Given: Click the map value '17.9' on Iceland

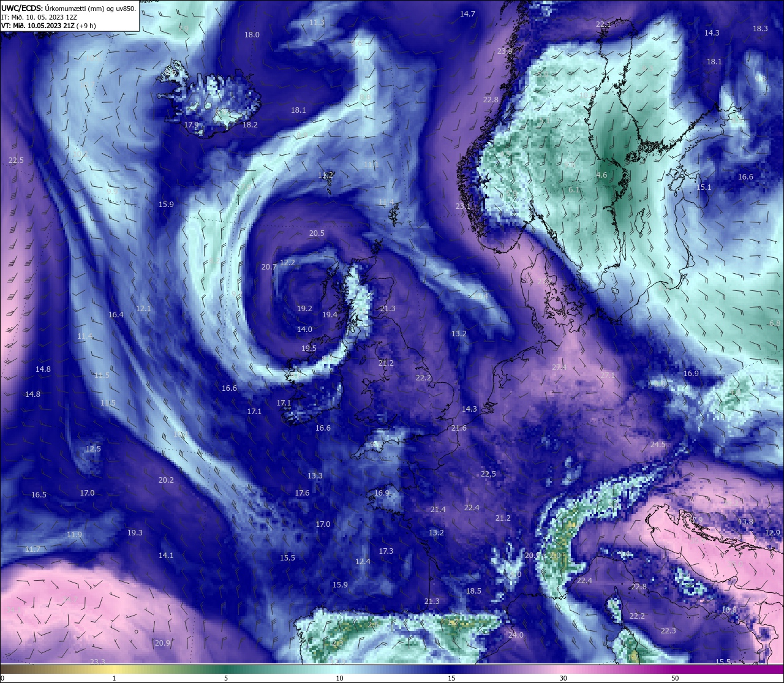Looking at the screenshot, I should 191,124.
